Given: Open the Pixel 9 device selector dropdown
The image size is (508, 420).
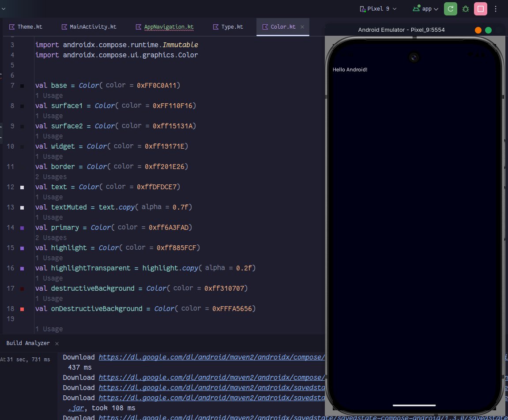Looking at the screenshot, I should [x=378, y=9].
